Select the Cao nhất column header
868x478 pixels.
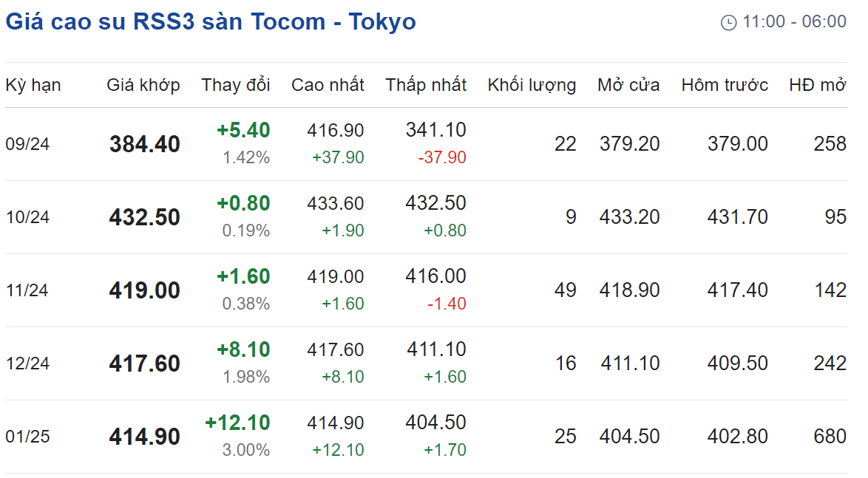click(328, 85)
